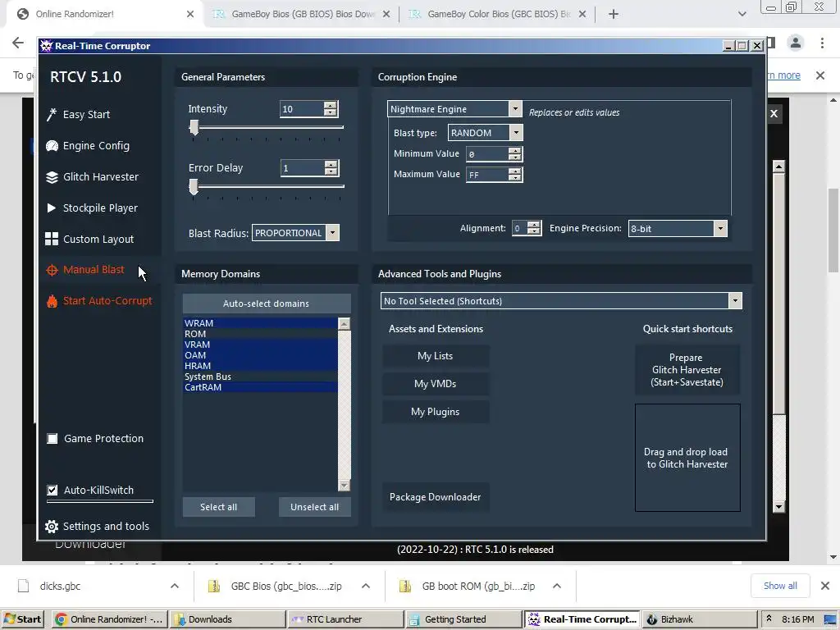Image resolution: width=840 pixels, height=630 pixels.
Task: Click Show all downloads button
Action: click(x=780, y=586)
